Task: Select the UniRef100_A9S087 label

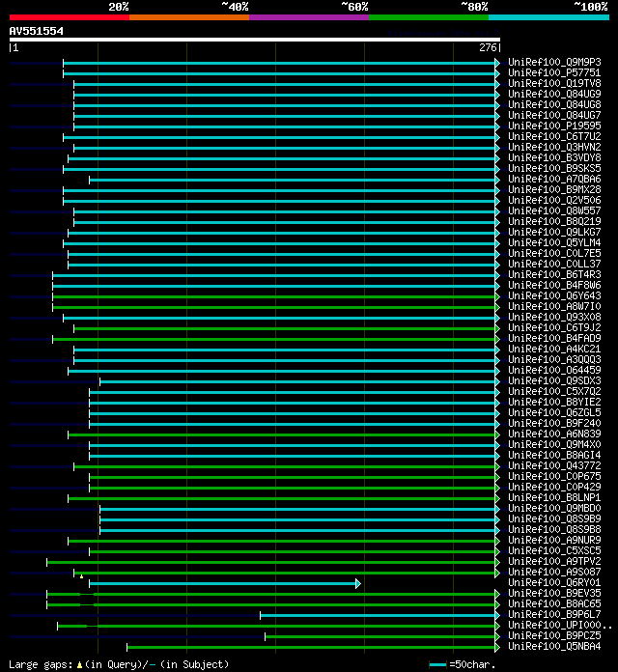Action: click(x=554, y=573)
